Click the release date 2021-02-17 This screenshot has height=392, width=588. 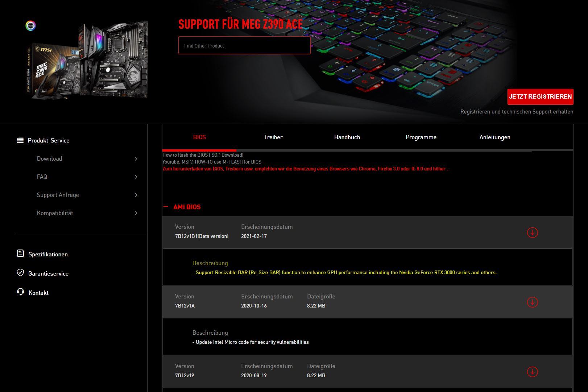[x=254, y=236]
